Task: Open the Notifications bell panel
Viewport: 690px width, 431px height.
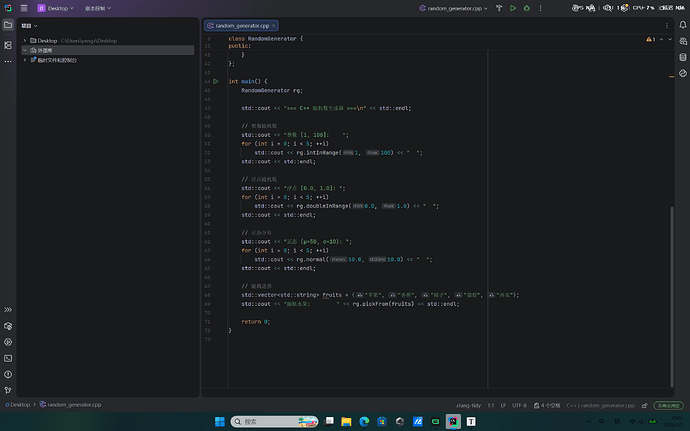Action: (x=683, y=25)
